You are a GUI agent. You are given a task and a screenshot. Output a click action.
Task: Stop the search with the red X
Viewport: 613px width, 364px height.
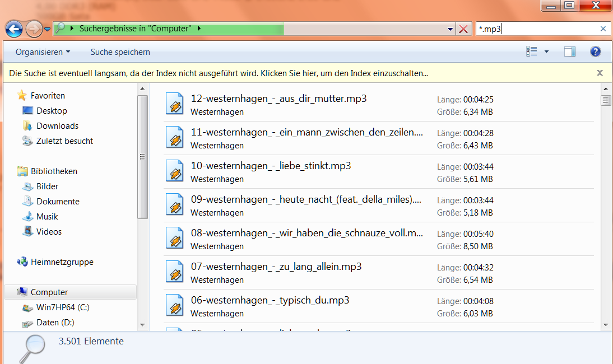click(463, 29)
